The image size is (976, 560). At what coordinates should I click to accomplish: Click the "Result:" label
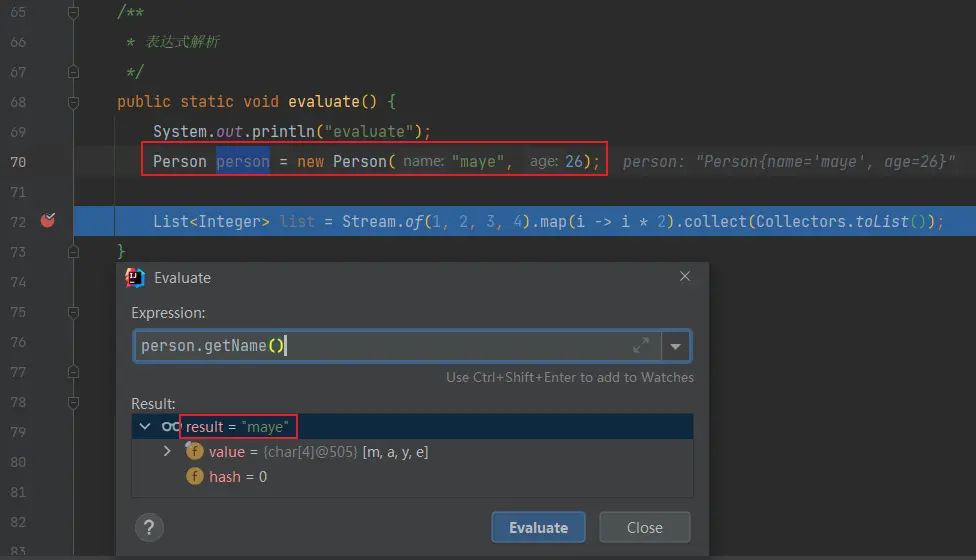pos(153,404)
